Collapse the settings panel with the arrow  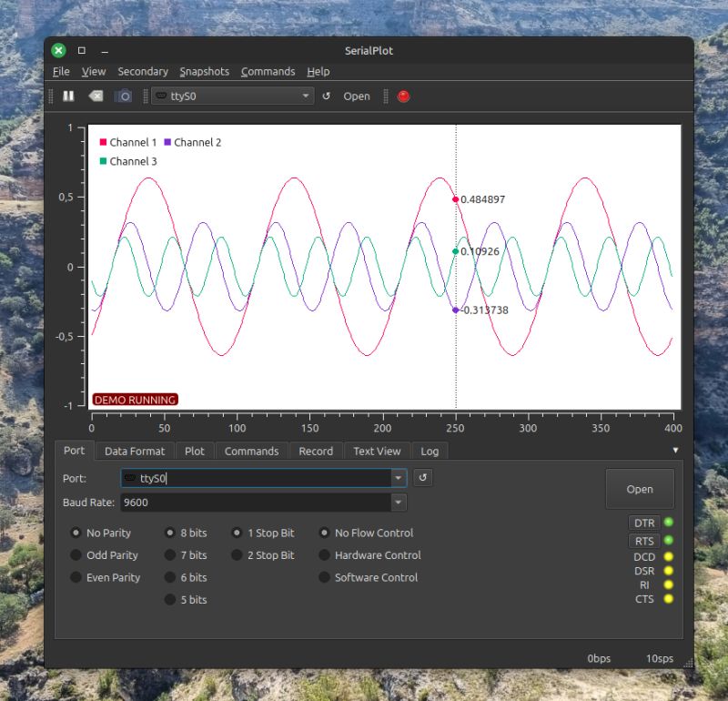(675, 450)
